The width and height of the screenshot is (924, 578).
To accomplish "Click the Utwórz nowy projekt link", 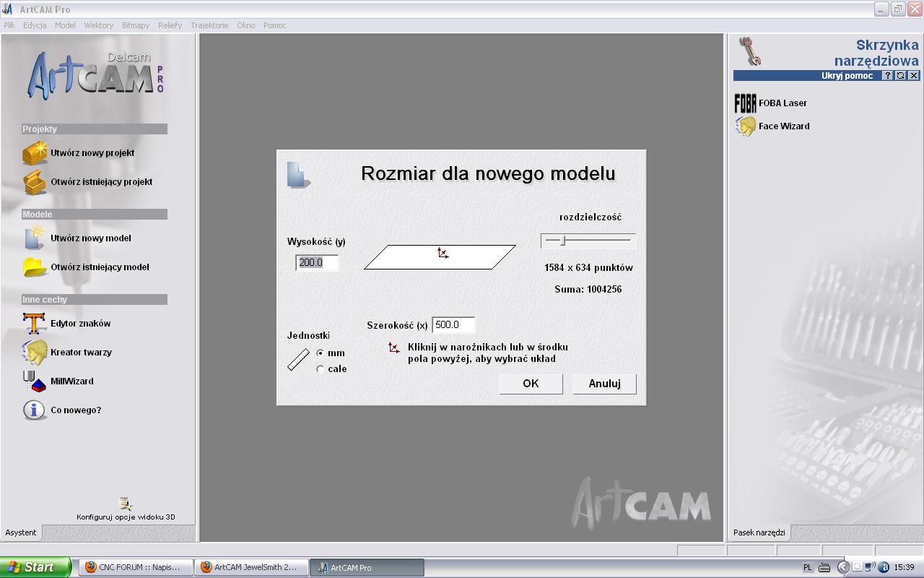I will pyautogui.click(x=92, y=153).
